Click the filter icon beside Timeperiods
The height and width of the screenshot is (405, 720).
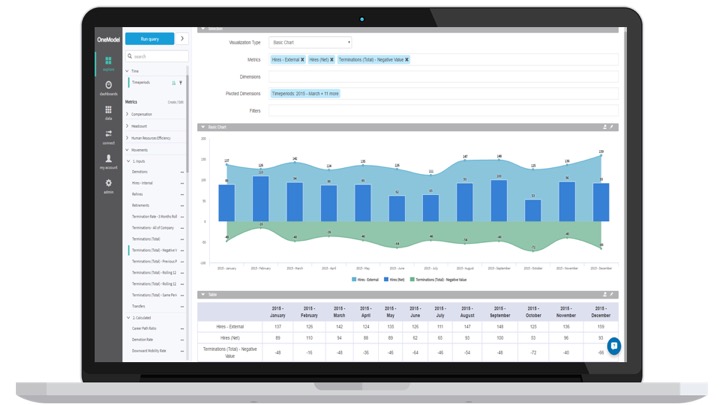click(x=181, y=83)
